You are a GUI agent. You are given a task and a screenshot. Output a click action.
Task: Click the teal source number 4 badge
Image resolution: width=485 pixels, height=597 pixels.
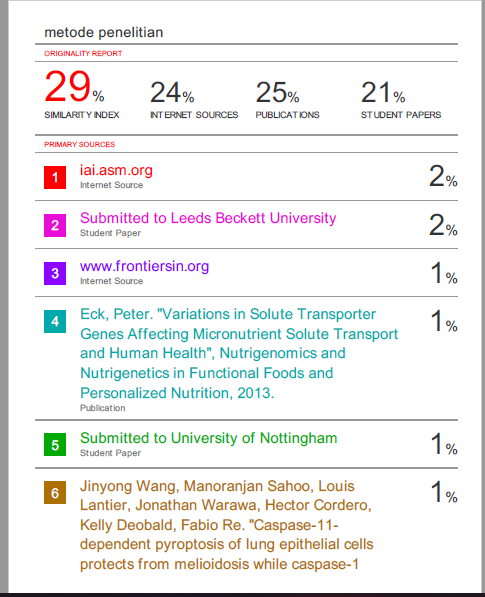tap(55, 321)
